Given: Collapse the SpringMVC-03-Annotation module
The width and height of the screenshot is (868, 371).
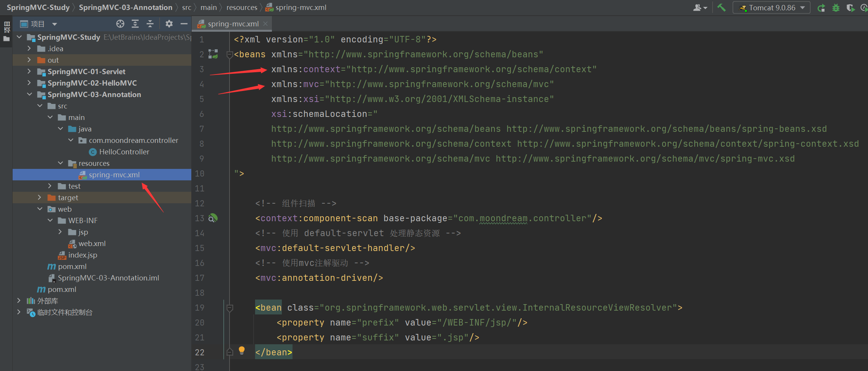Looking at the screenshot, I should point(29,94).
